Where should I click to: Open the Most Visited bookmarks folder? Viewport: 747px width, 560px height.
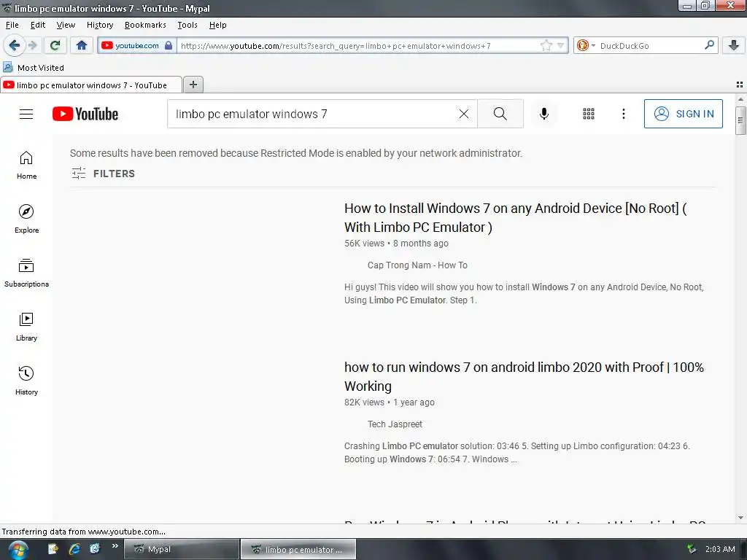34,68
